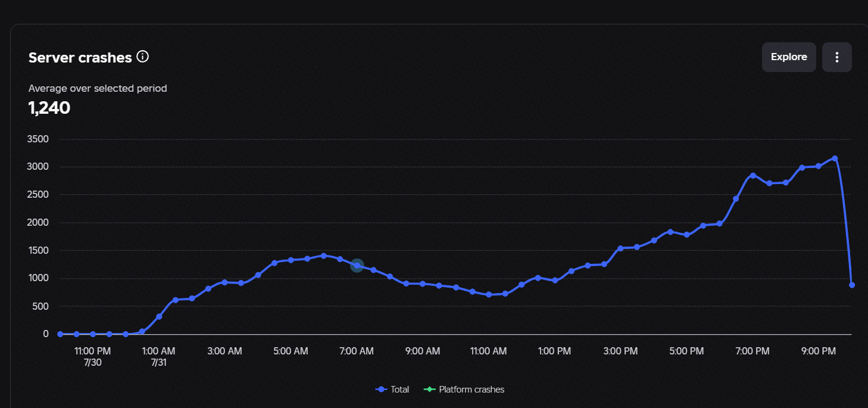868x408 pixels.
Task: Click the 1:00 AM 7/31 axis label
Action: [x=158, y=356]
